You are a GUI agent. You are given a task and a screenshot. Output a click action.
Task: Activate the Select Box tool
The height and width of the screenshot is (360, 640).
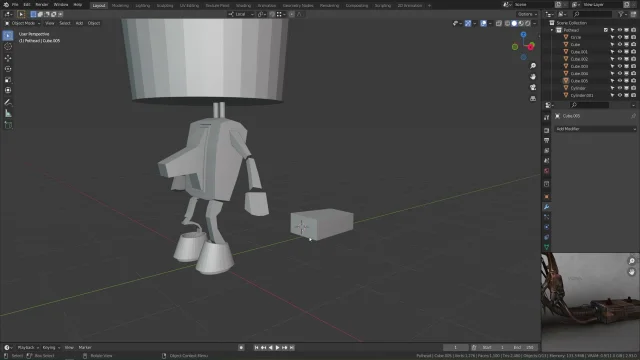(8, 36)
